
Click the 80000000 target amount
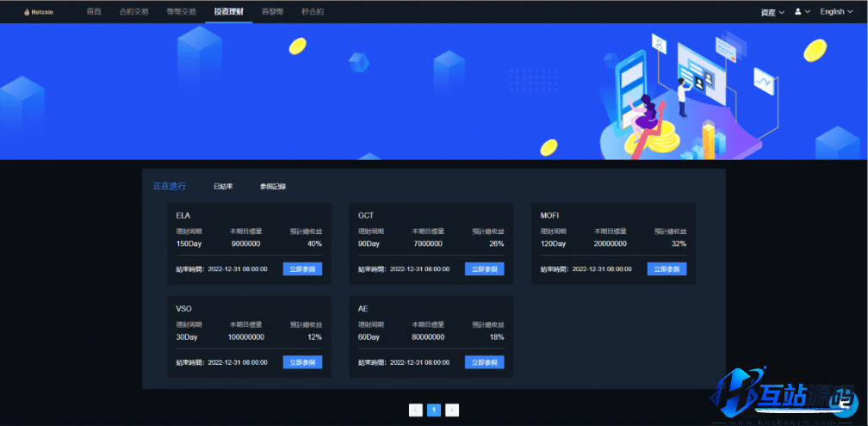click(428, 337)
